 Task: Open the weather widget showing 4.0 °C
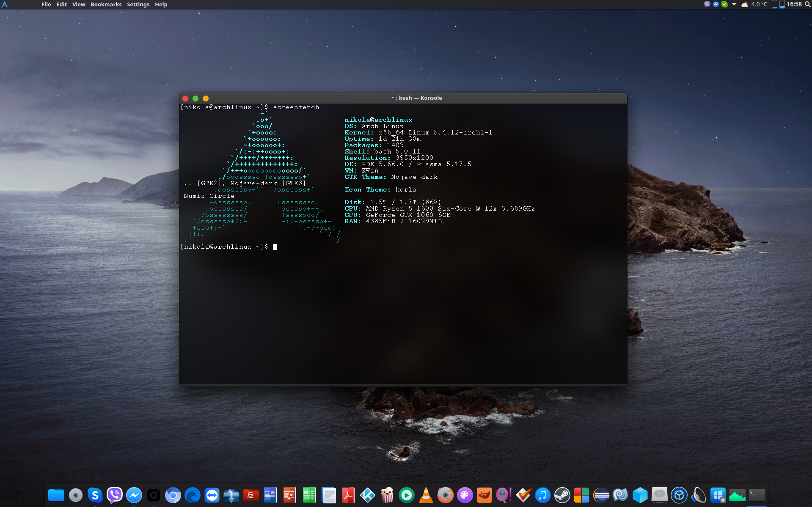(x=754, y=4)
